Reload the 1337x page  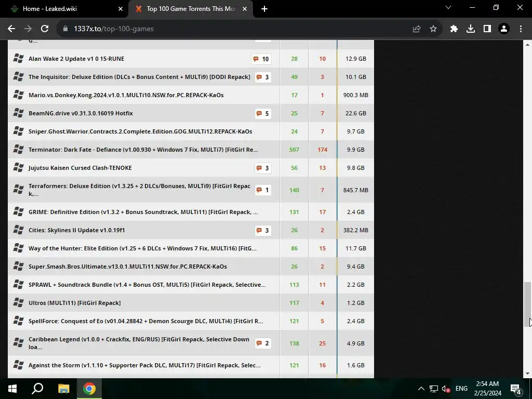tap(45, 29)
